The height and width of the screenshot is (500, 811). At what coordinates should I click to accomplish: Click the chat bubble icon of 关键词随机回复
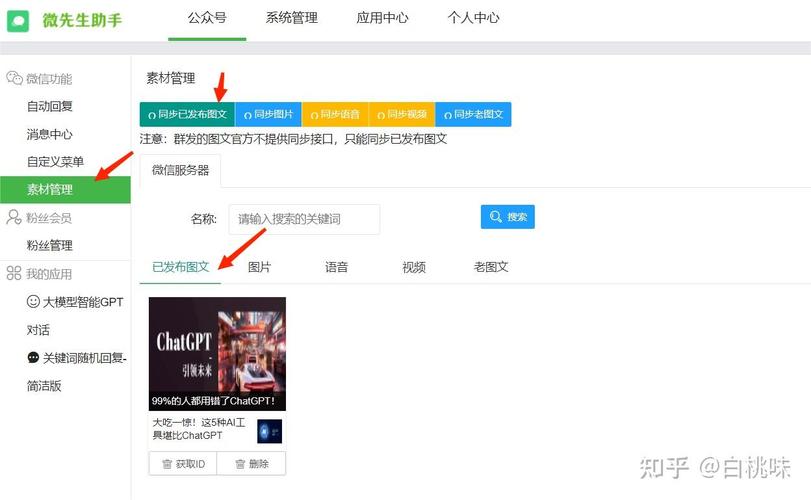click(x=33, y=357)
